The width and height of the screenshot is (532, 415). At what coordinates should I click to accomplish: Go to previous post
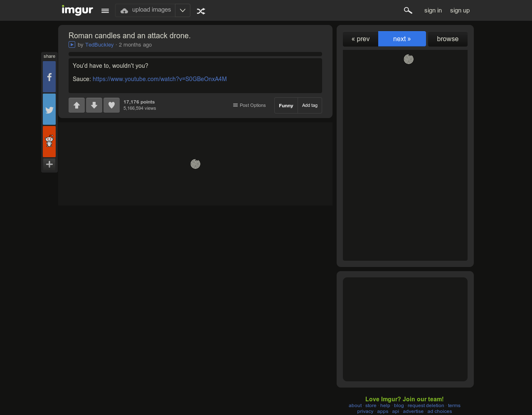(360, 39)
